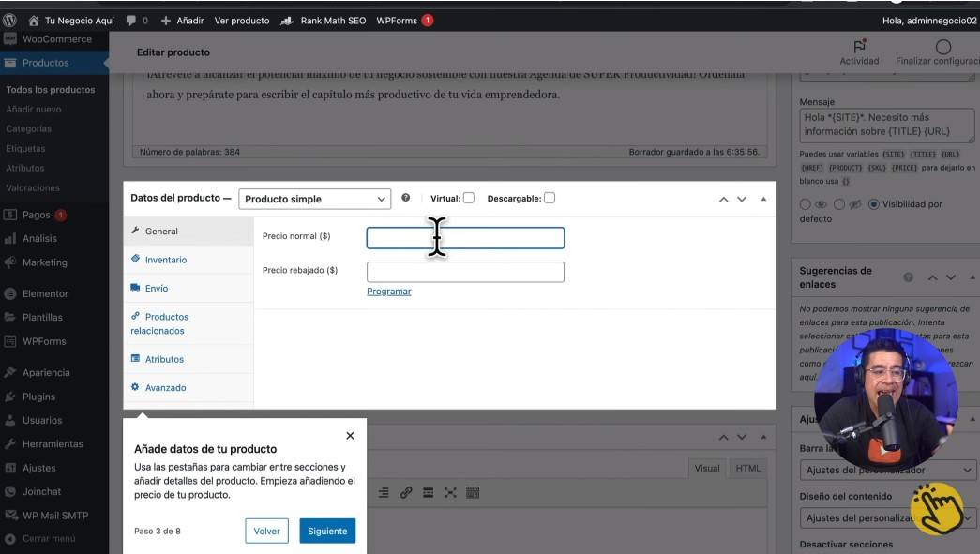The image size is (980, 554).
Task: Open Valoraciones in the sidebar
Action: point(33,188)
